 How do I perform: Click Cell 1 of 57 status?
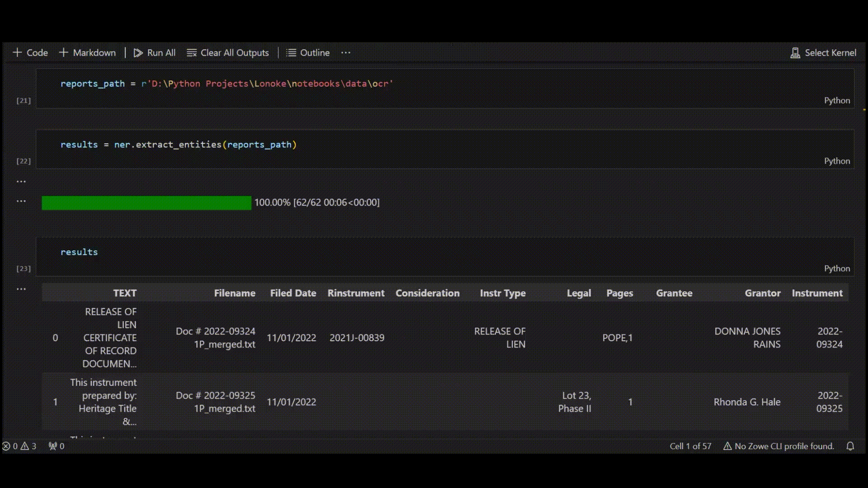(690, 446)
